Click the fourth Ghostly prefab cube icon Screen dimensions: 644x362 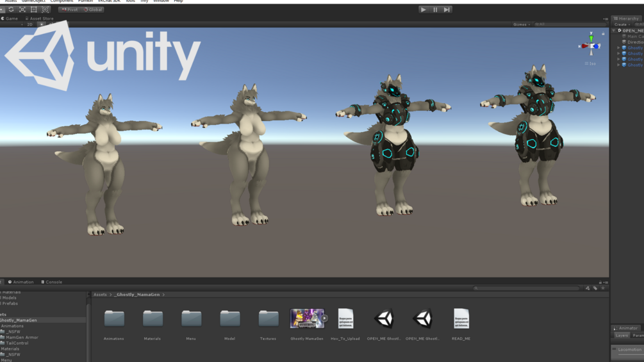pyautogui.click(x=624, y=65)
